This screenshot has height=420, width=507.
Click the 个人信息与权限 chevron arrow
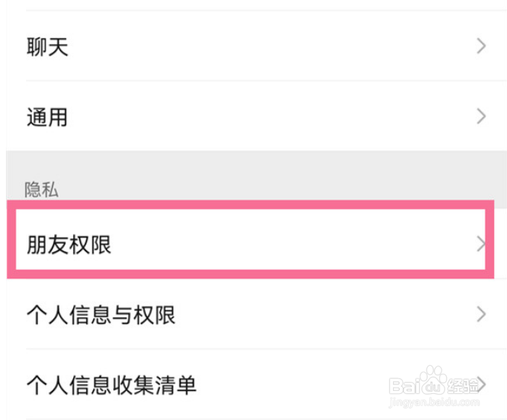point(481,314)
